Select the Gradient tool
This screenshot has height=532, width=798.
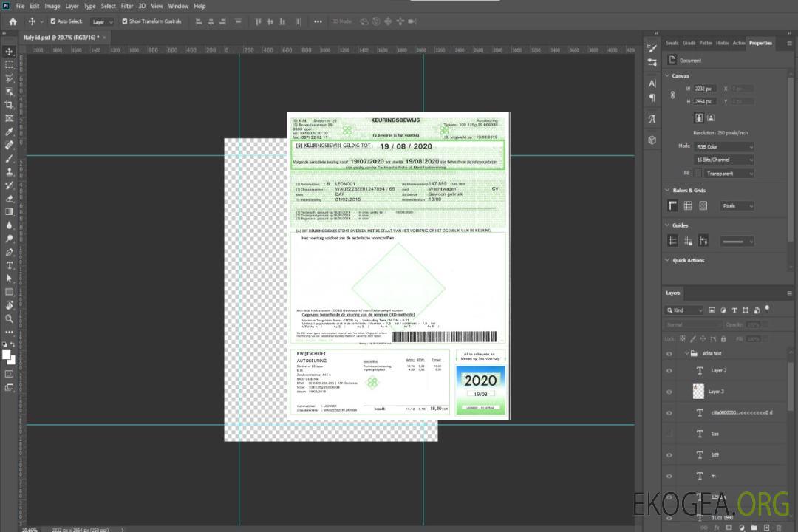point(10,211)
